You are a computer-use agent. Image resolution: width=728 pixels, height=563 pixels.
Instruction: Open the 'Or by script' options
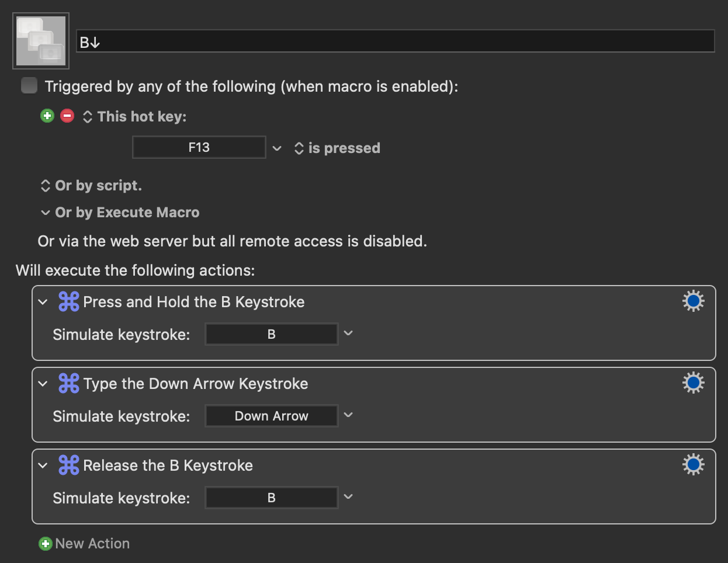[91, 186]
